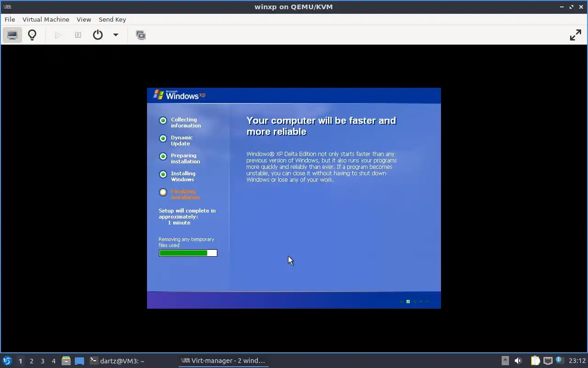Click the '1 minute' remaining time text
Image resolution: width=588 pixels, height=368 pixels.
click(179, 223)
